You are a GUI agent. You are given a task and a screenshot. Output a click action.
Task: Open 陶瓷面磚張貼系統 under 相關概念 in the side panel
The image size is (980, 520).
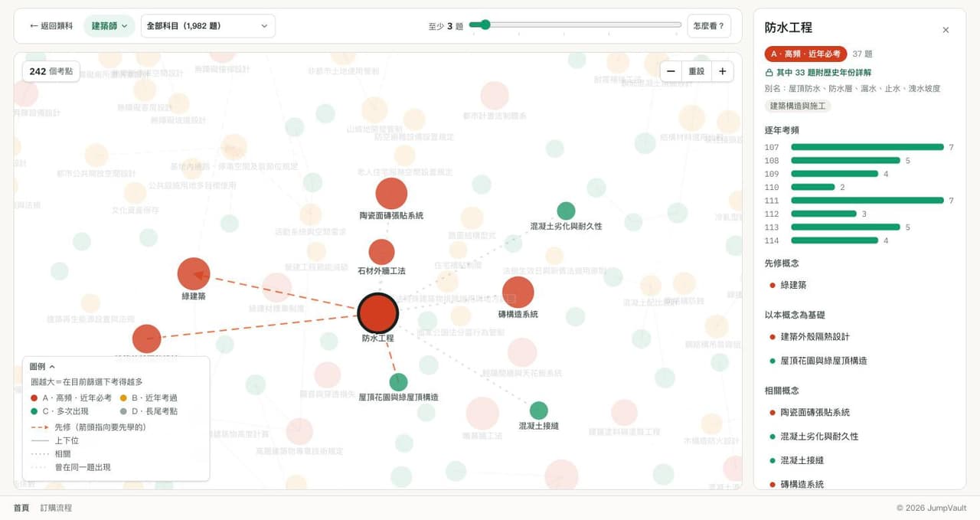[815, 413]
